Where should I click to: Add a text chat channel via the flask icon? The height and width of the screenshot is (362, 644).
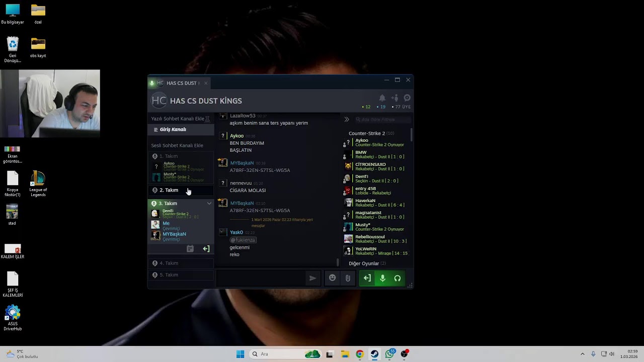pos(207,119)
